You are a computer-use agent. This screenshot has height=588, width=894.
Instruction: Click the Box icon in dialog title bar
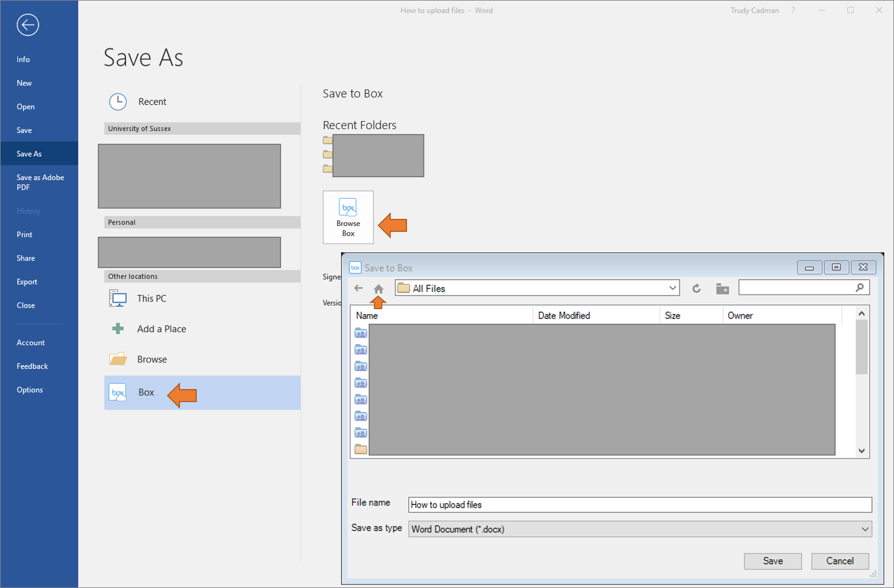(x=355, y=268)
